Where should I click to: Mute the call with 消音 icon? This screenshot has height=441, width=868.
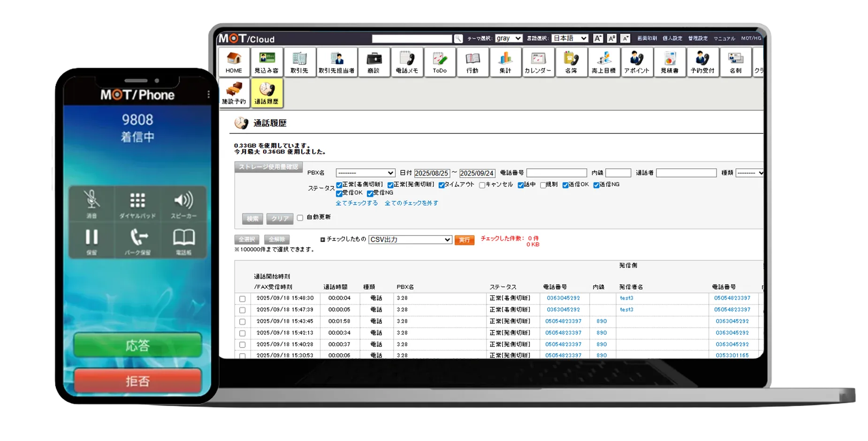coord(91,204)
